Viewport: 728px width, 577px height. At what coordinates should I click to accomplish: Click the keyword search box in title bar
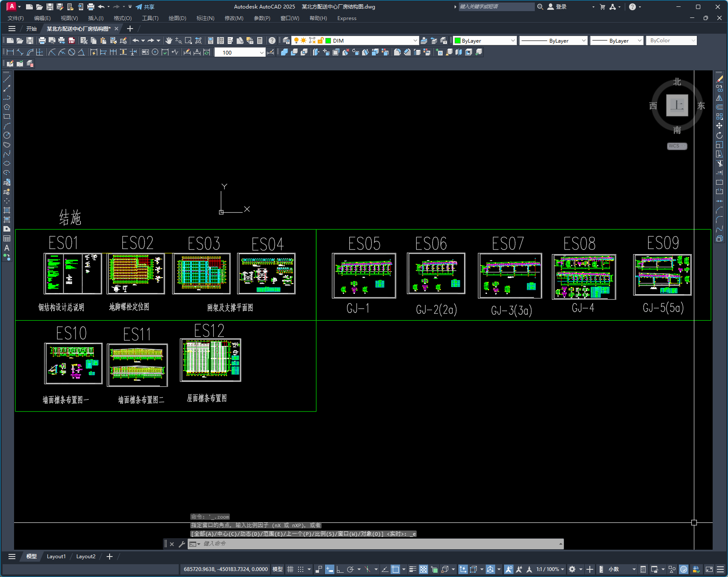tap(496, 7)
